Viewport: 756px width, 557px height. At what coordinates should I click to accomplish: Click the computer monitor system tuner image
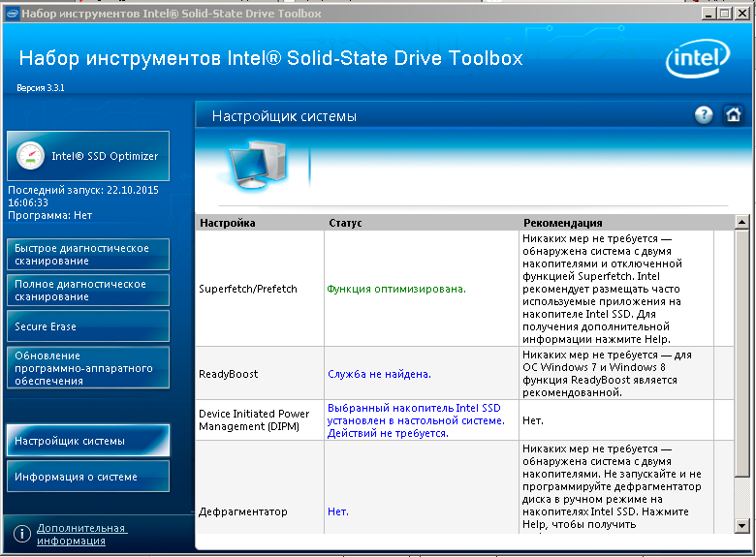click(x=256, y=166)
